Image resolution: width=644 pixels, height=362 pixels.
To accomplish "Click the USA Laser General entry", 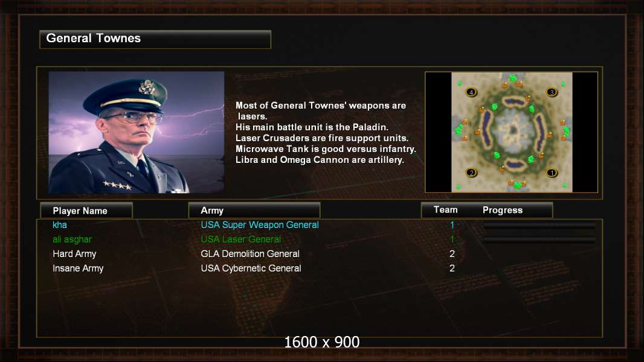I will pos(240,239).
